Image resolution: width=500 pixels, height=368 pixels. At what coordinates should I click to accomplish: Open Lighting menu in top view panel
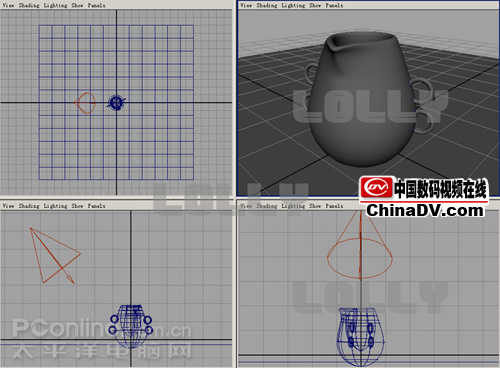[55, 5]
